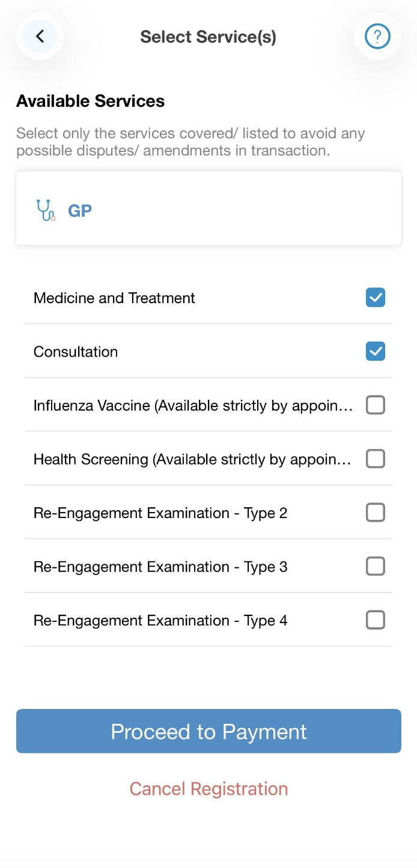The width and height of the screenshot is (417, 868).
Task: Enable Re-Engagement Examination Type 4 checkbox
Action: [376, 620]
